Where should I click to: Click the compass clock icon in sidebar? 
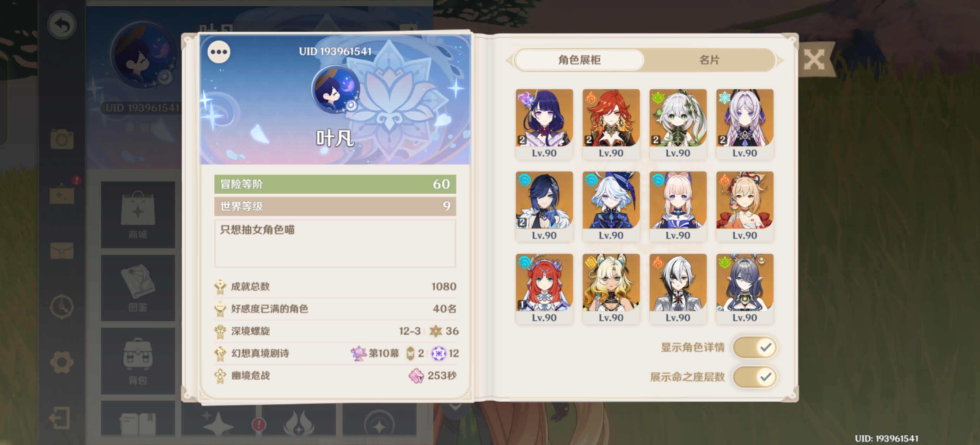[x=62, y=306]
